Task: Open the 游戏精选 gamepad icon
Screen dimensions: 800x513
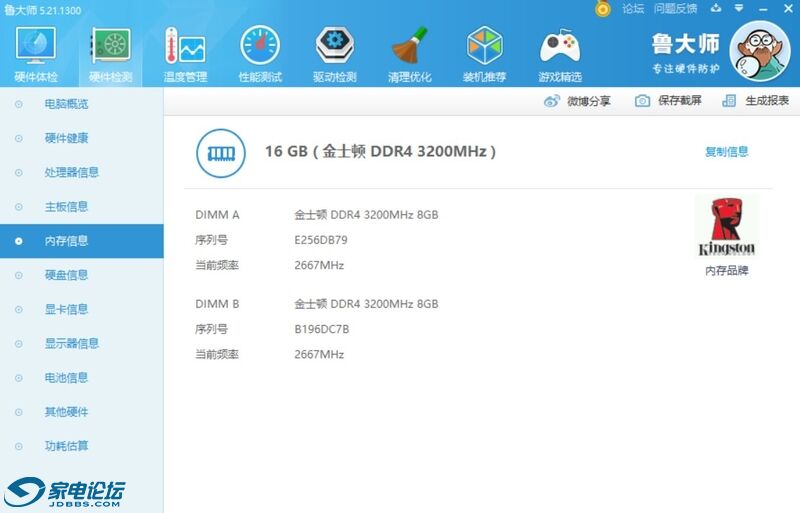Action: (x=560, y=46)
